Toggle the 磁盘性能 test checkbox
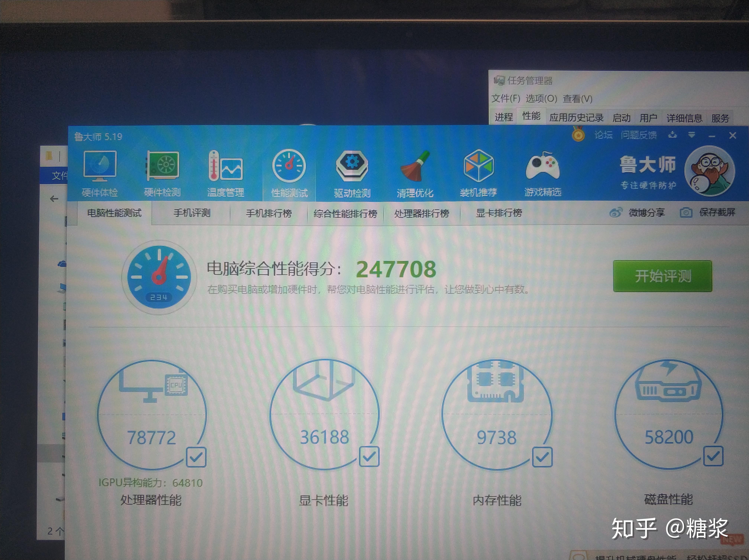749x560 pixels. coord(713,456)
